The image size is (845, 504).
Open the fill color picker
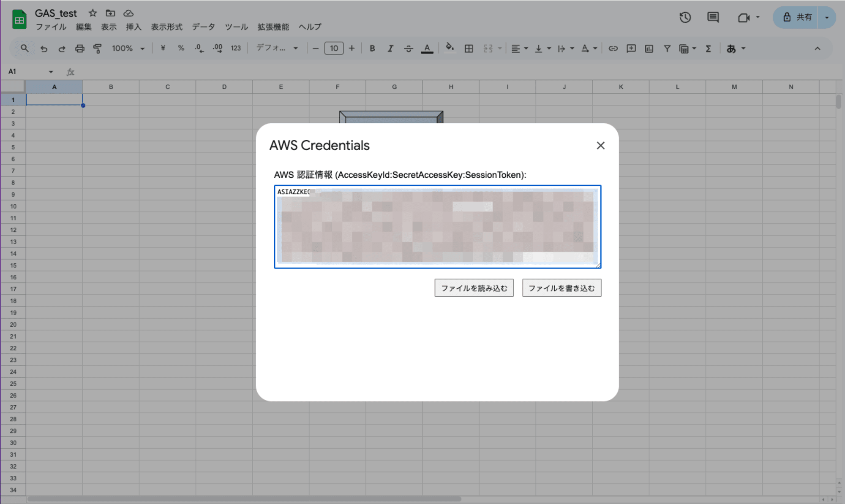click(x=450, y=48)
